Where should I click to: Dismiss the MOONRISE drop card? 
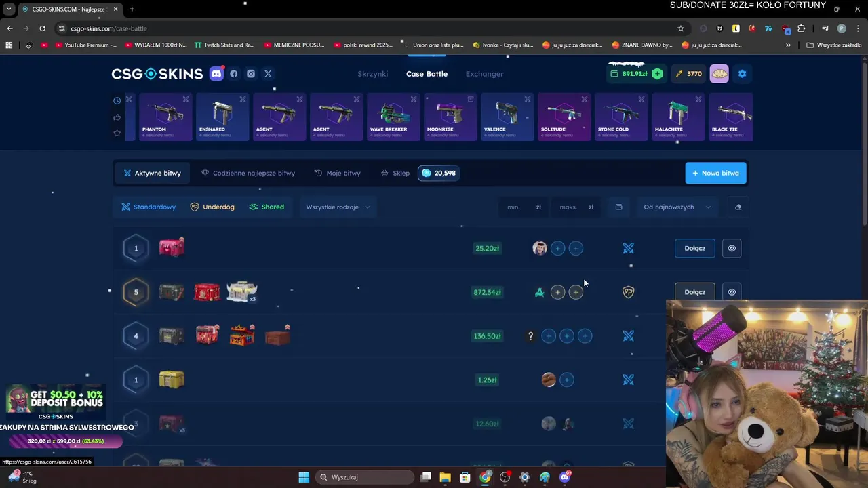click(471, 99)
